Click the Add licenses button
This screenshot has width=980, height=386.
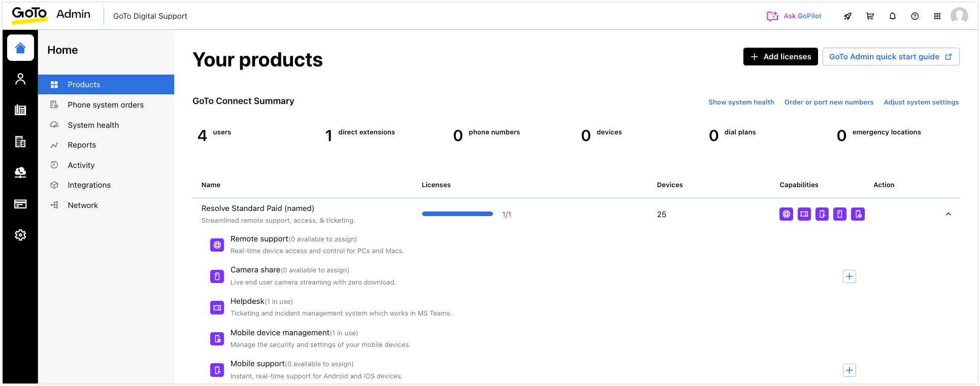780,57
